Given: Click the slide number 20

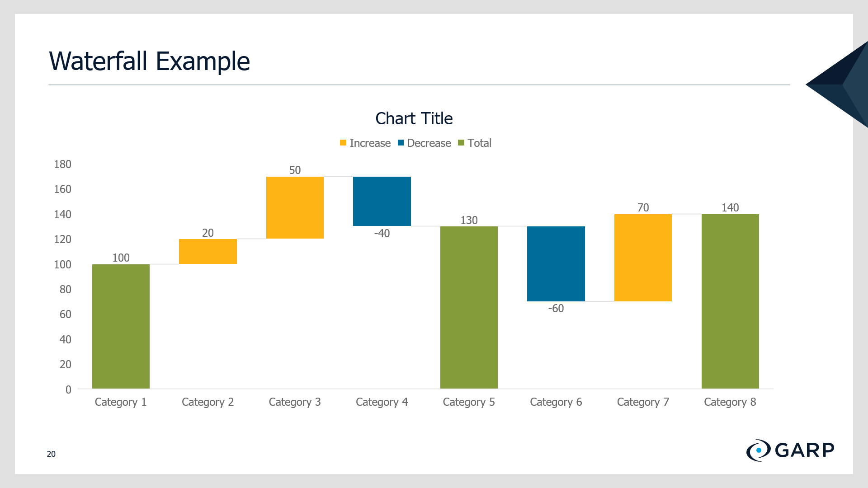Looking at the screenshot, I should click(x=51, y=454).
